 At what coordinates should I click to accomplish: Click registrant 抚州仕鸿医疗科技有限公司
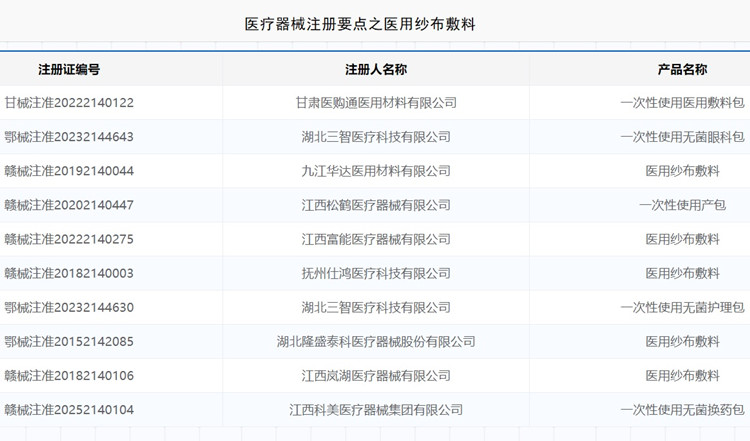pyautogui.click(x=376, y=273)
